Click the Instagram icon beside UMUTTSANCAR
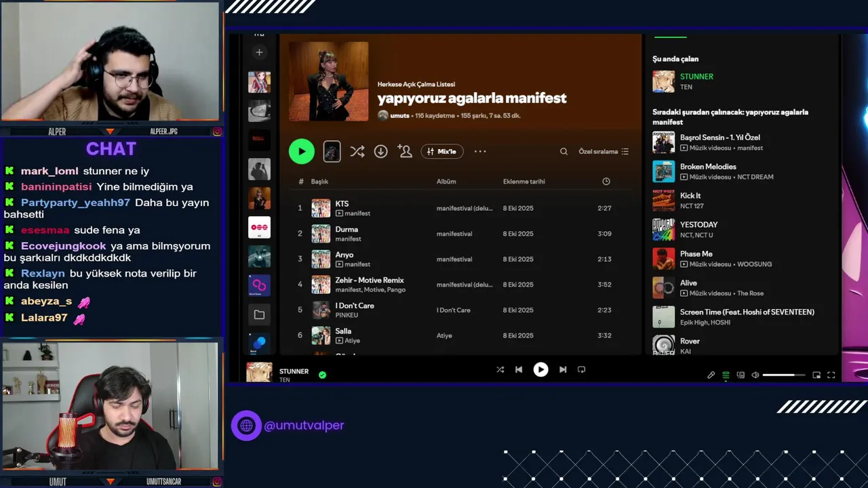 [217, 481]
